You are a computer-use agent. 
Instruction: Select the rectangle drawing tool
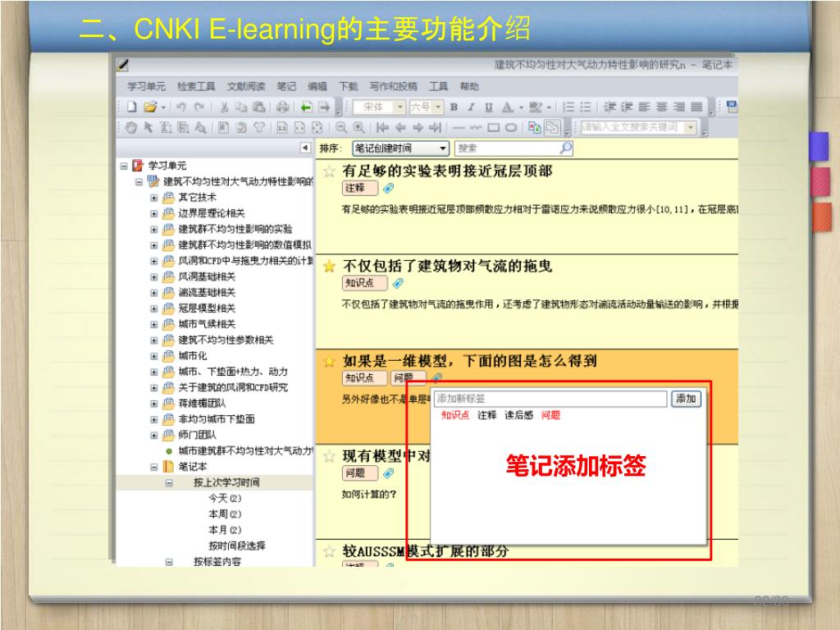pyautogui.click(x=493, y=127)
